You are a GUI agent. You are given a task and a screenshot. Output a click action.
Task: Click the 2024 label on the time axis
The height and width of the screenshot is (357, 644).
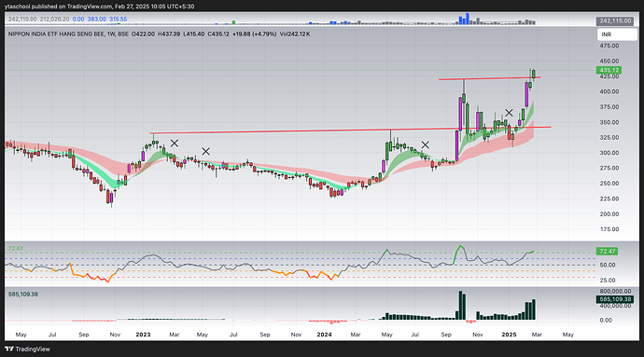click(324, 335)
